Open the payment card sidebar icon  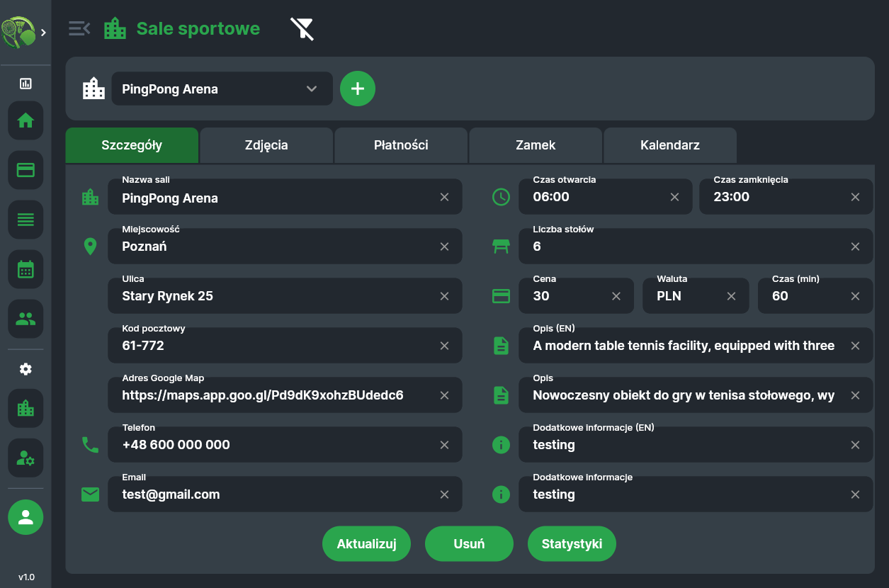pos(26,170)
